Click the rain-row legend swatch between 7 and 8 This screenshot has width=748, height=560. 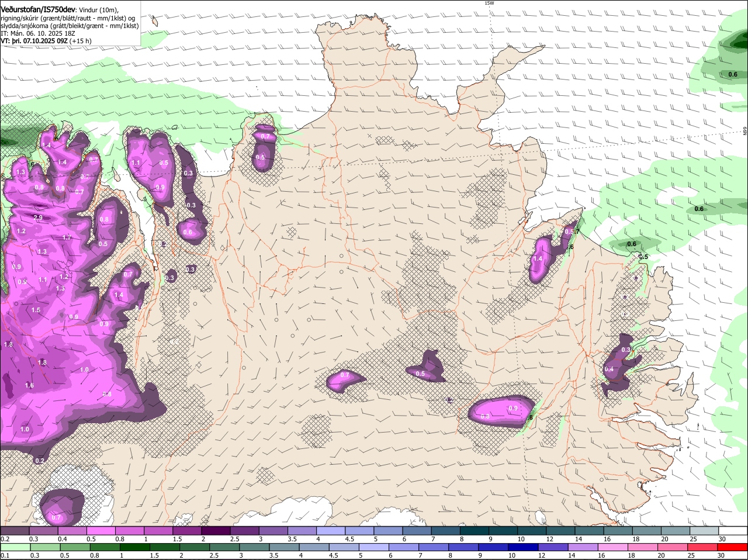click(x=434, y=547)
